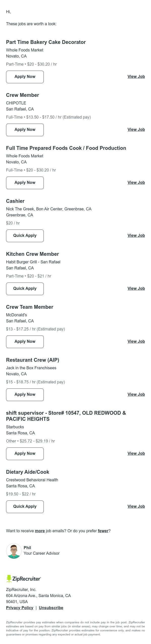This screenshot has width=151, height=644.
Task: Apply Now for Jack in the Box Restaurant Crew
Action: coord(25,395)
